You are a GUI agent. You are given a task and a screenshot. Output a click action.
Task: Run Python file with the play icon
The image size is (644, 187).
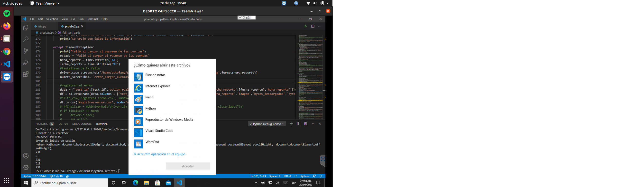[305, 26]
